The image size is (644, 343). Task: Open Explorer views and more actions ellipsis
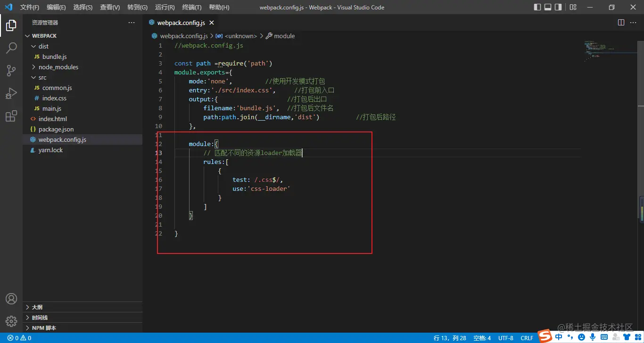pyautogui.click(x=132, y=23)
